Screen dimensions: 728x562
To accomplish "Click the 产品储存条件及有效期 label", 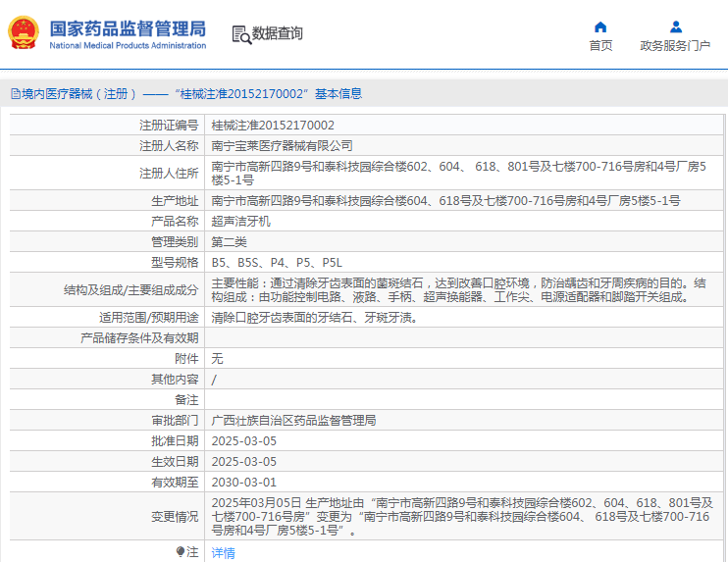I will [139, 337].
